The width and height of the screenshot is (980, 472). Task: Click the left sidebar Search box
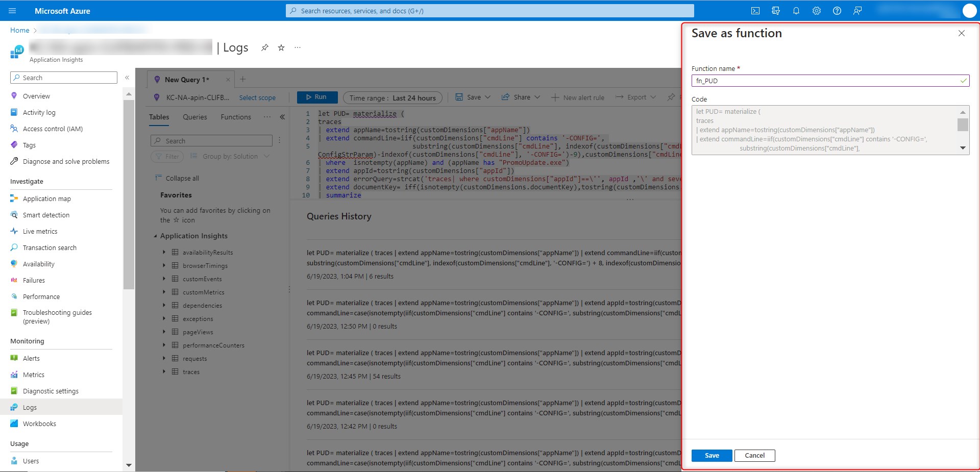(64, 78)
